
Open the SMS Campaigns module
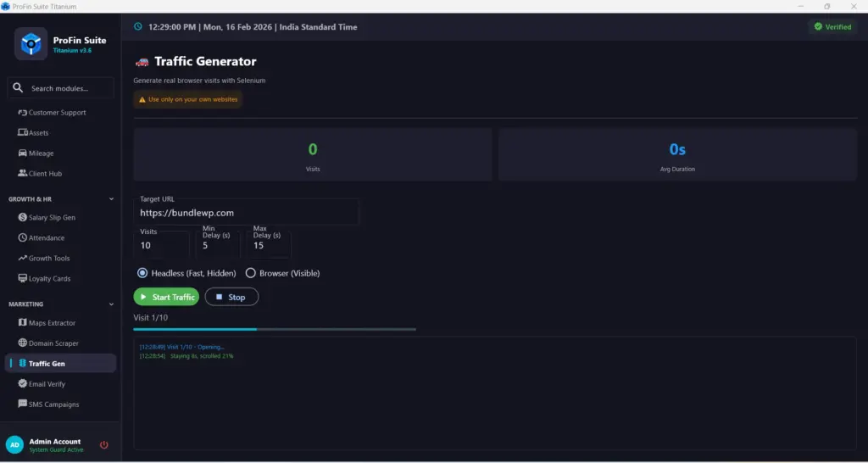click(61, 404)
